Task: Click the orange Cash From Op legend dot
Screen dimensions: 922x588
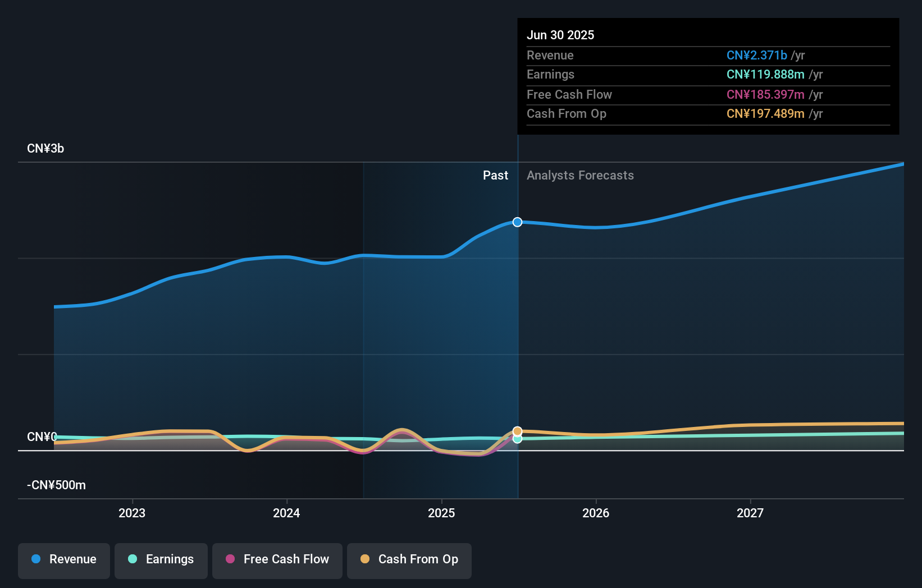Action: pyautogui.click(x=365, y=559)
